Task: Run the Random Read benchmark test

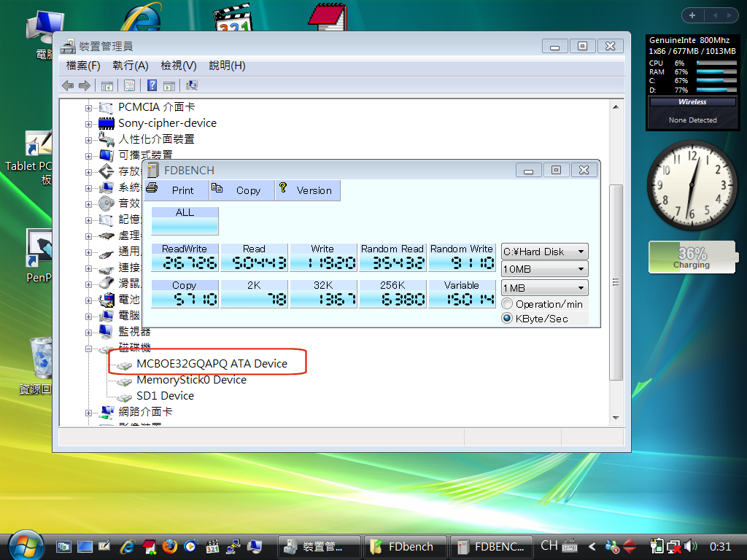Action: [x=392, y=257]
